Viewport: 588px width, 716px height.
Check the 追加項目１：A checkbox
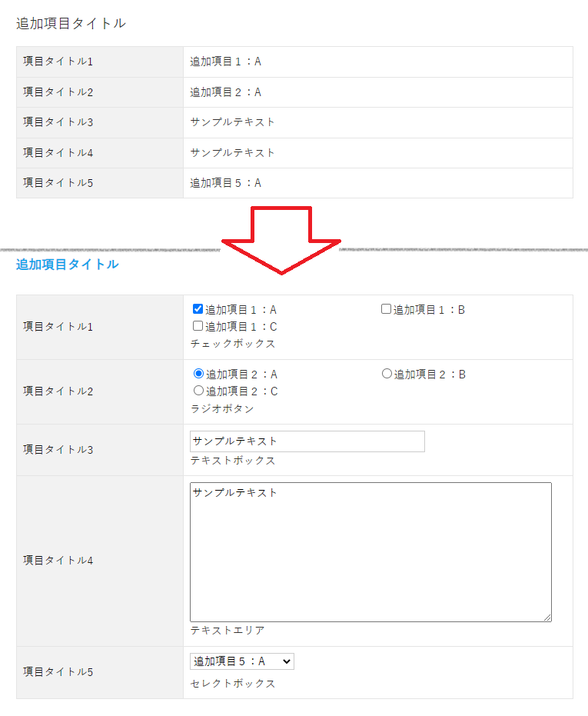(198, 309)
